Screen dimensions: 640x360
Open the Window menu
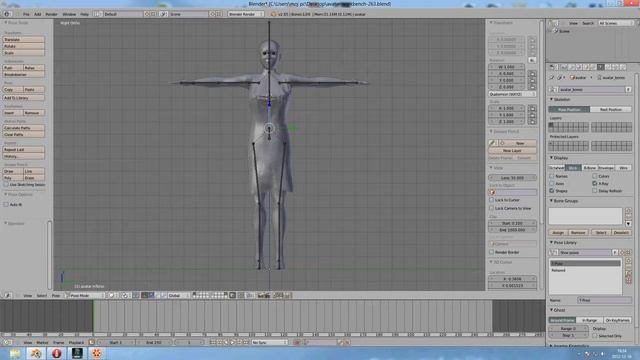69,14
